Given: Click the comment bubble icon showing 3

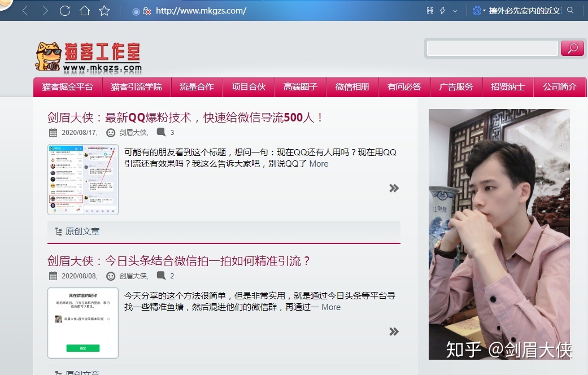Looking at the screenshot, I should (161, 132).
